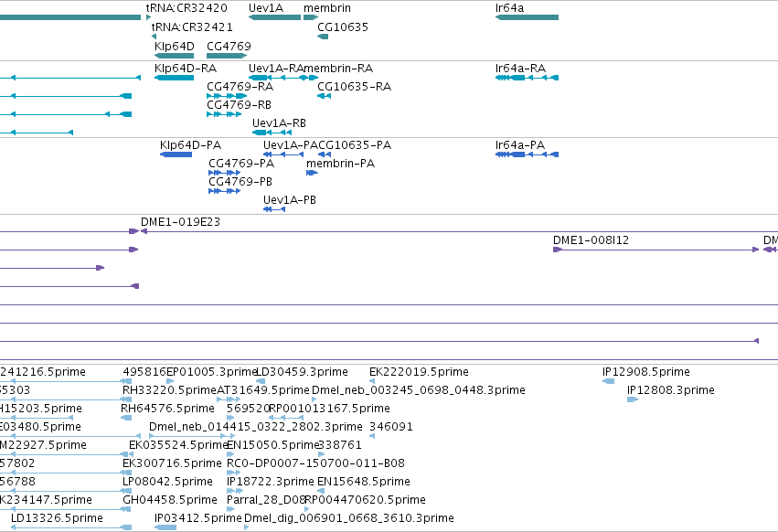Screen dimensions: 778x532
Task: Select the CG4769-PB protein feature
Action: [224, 191]
